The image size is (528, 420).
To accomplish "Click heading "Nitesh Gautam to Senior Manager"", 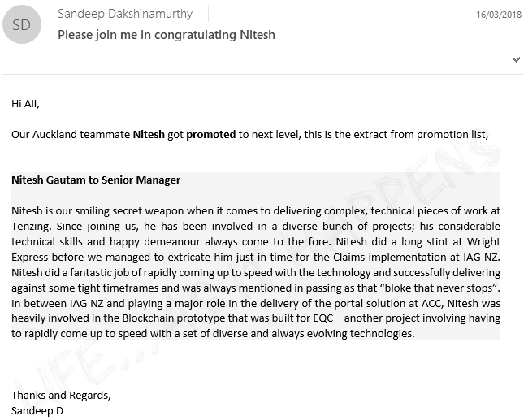I will click(96, 180).
